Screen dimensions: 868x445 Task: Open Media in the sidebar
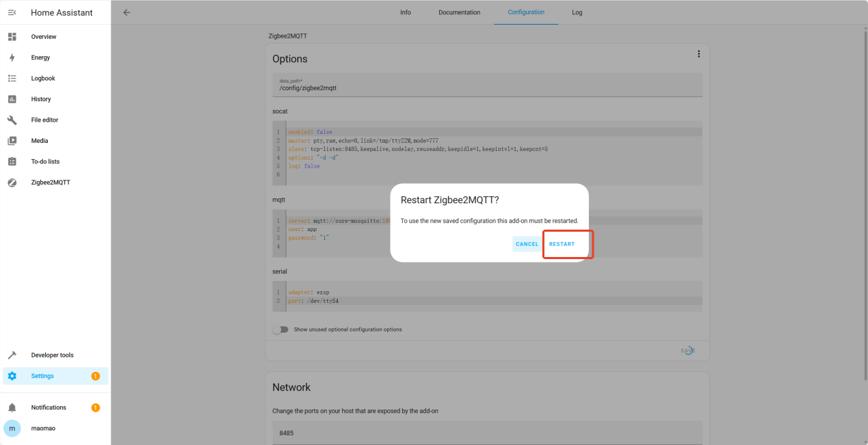(x=55, y=141)
